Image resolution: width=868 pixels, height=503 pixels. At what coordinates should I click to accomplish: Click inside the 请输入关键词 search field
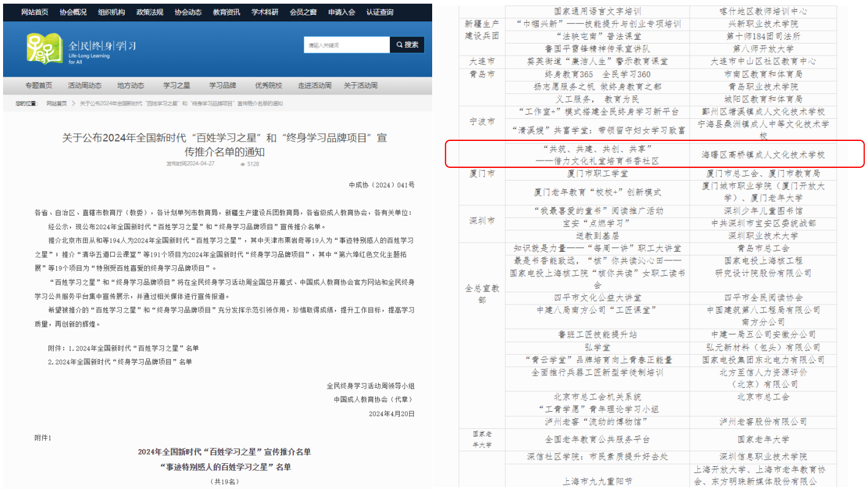346,45
